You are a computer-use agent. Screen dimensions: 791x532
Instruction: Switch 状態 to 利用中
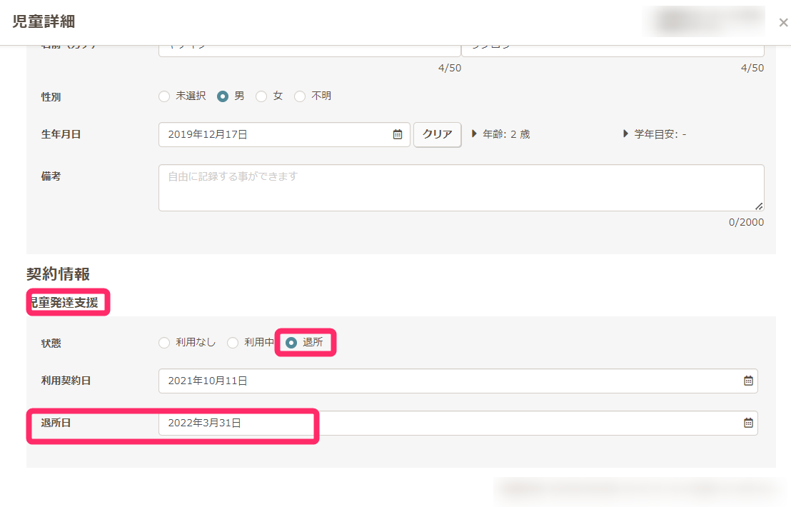point(233,343)
